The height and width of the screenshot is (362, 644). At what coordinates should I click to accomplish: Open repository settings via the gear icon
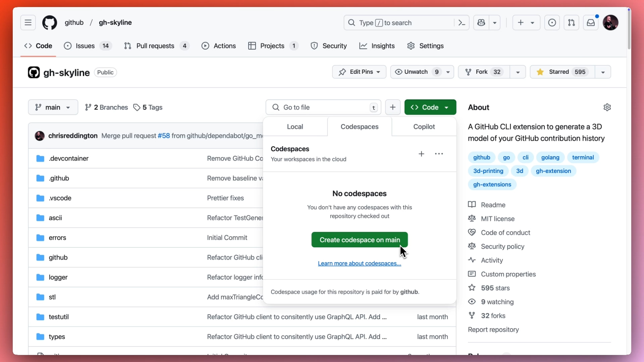tap(607, 107)
